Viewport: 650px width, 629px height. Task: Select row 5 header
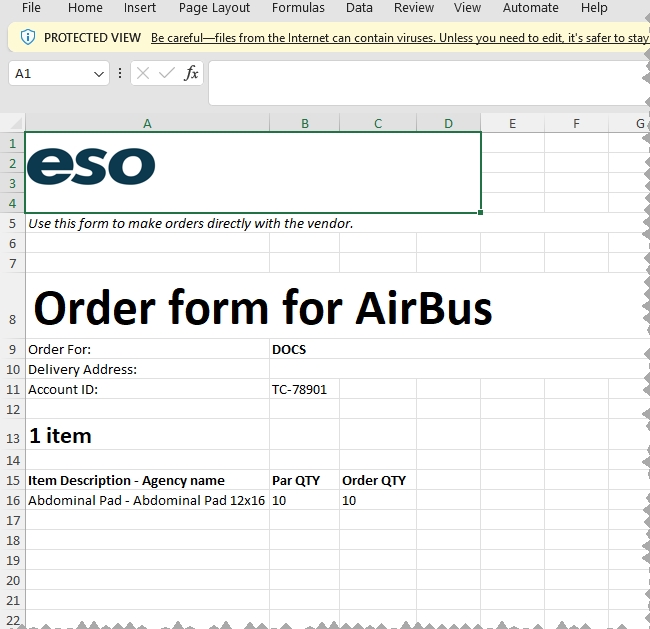click(12, 223)
